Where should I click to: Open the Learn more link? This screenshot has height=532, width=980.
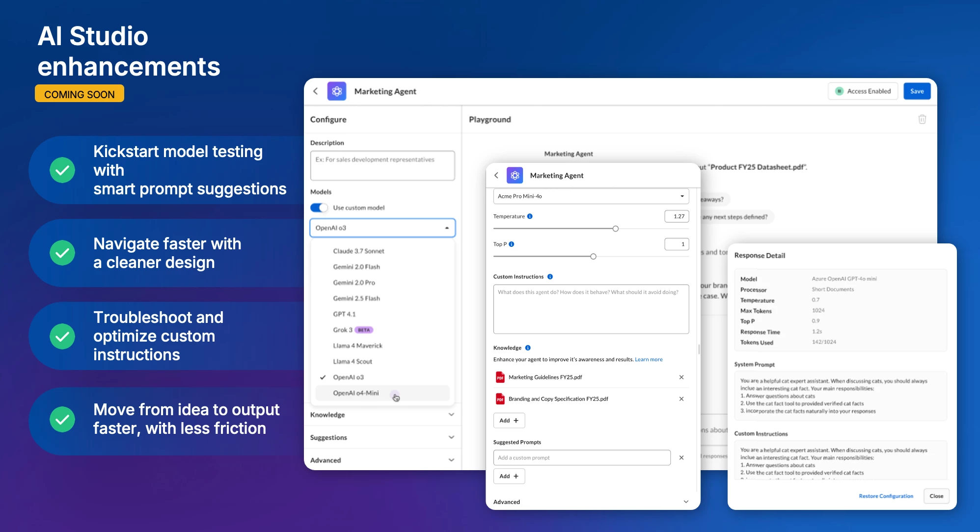(x=649, y=360)
